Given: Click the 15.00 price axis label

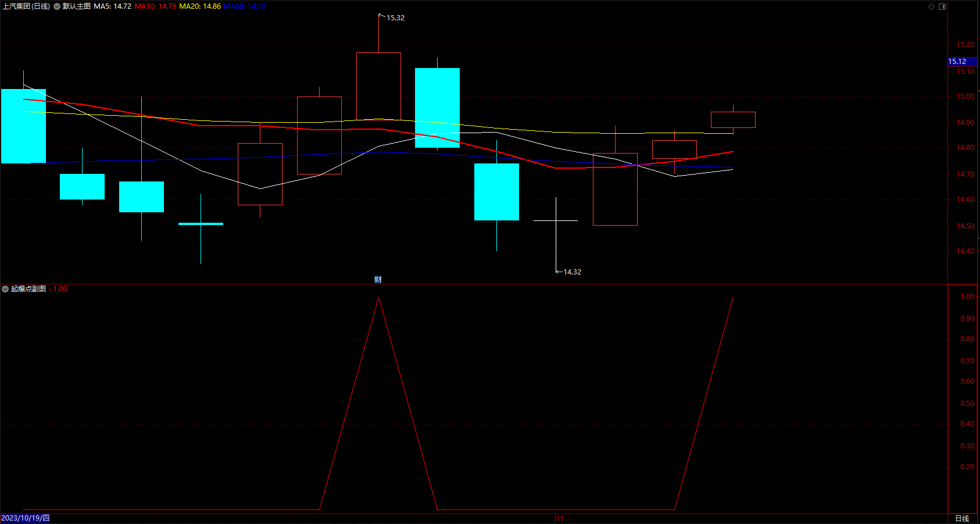Looking at the screenshot, I should click(x=965, y=97).
